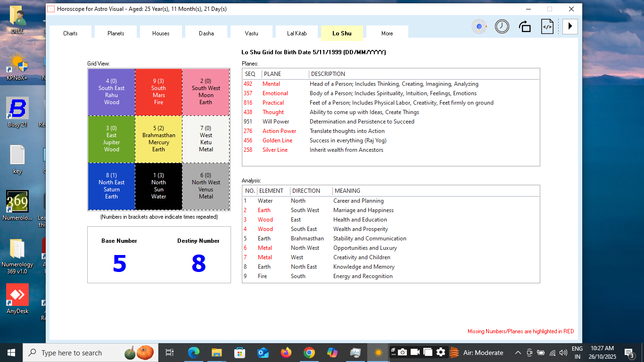Click the rotate window icon
Image resolution: width=644 pixels, height=362 pixels.
click(525, 26)
